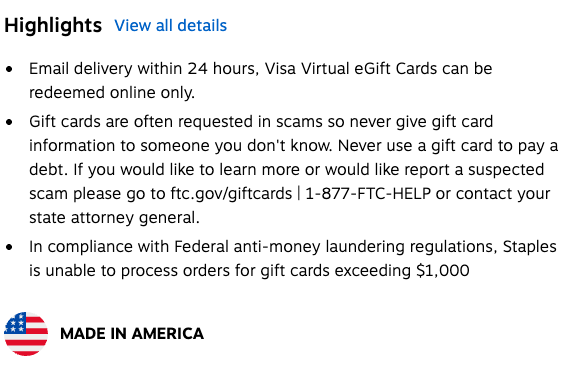The height and width of the screenshot is (370, 568).
Task: Click the third bullet point marker
Action: tap(9, 247)
